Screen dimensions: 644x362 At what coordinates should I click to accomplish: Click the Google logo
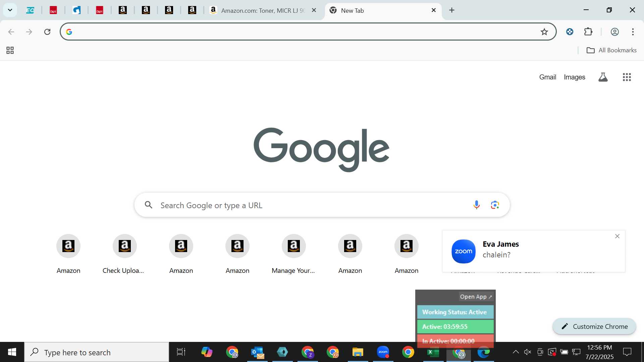click(x=321, y=149)
